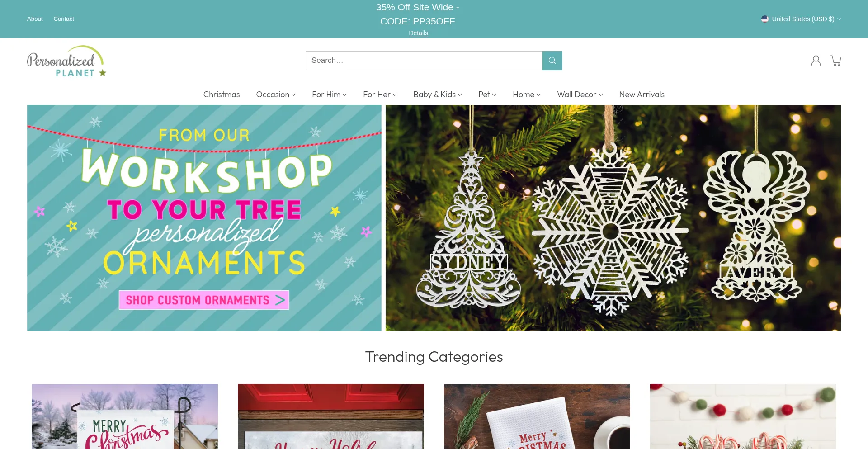Click the Contact link
The width and height of the screenshot is (868, 449).
[64, 19]
